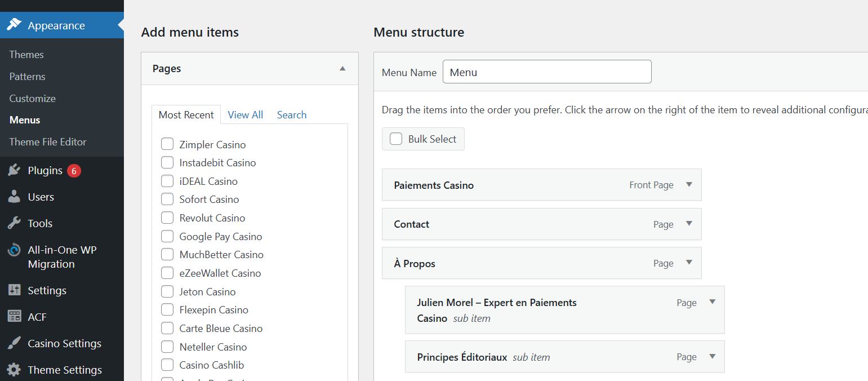Click inside the Menu Name input field

[x=547, y=72]
